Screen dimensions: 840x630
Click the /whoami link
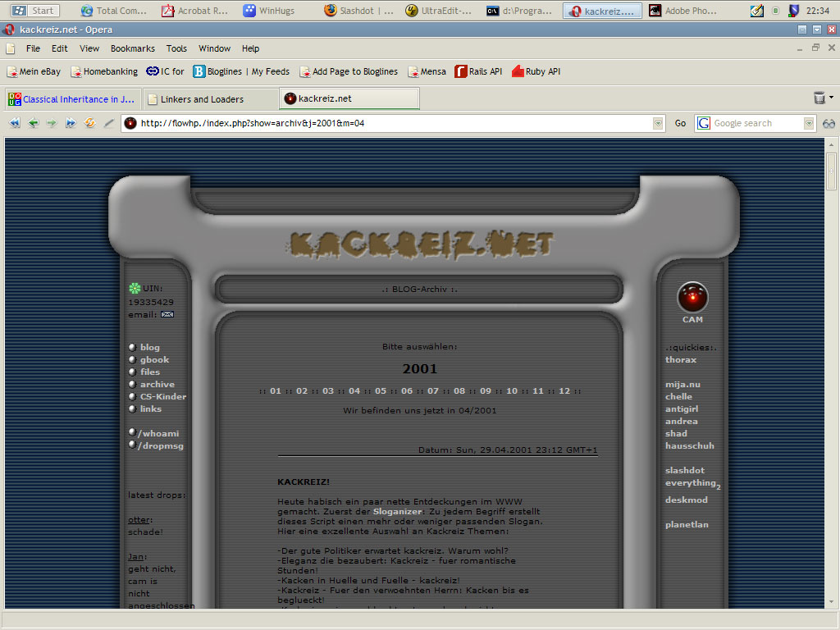pyautogui.click(x=158, y=433)
